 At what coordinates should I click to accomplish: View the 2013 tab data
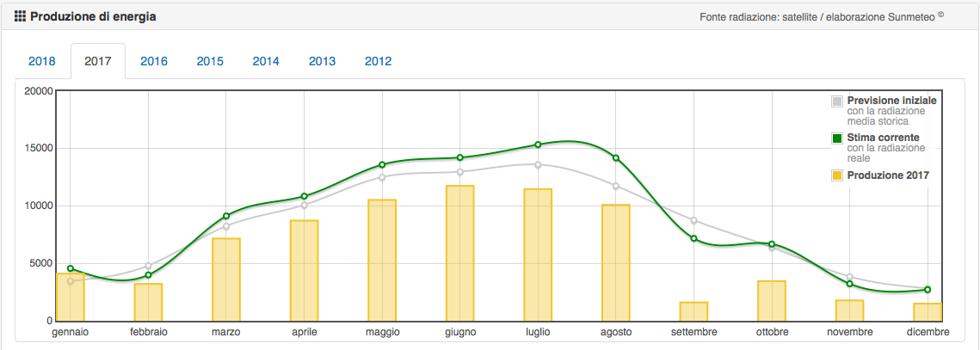click(322, 61)
